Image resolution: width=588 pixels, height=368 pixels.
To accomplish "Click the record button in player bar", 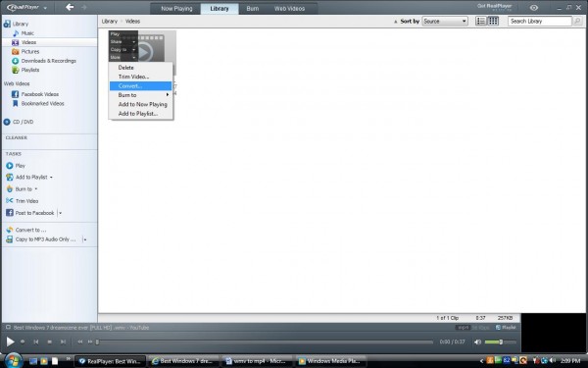I will coord(23,342).
